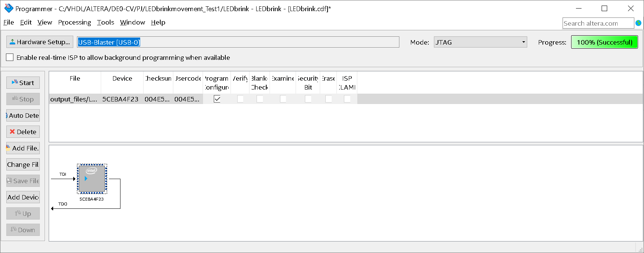Click the Quartus Programmer app icon in title bar
Image resolution: width=644 pixels, height=253 pixels.
pyautogui.click(x=9, y=8)
